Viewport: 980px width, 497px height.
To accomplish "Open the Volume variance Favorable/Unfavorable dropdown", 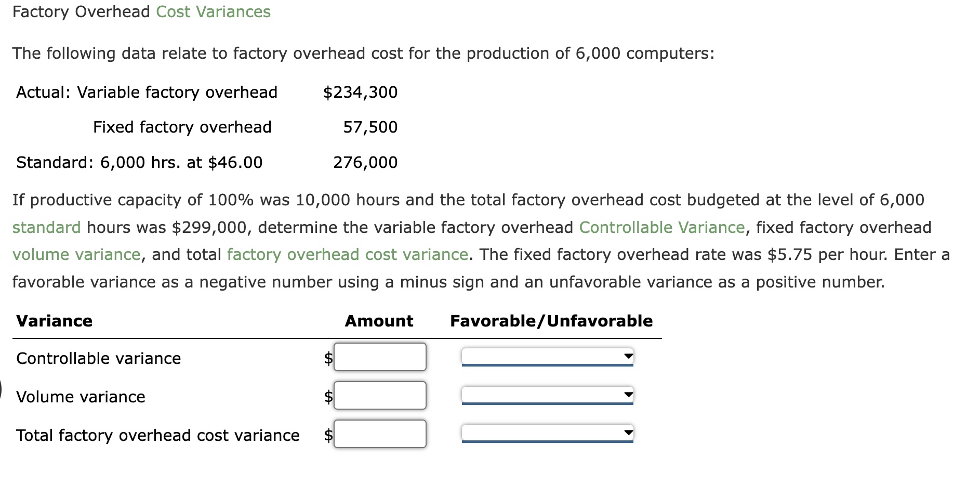I will coord(546,395).
